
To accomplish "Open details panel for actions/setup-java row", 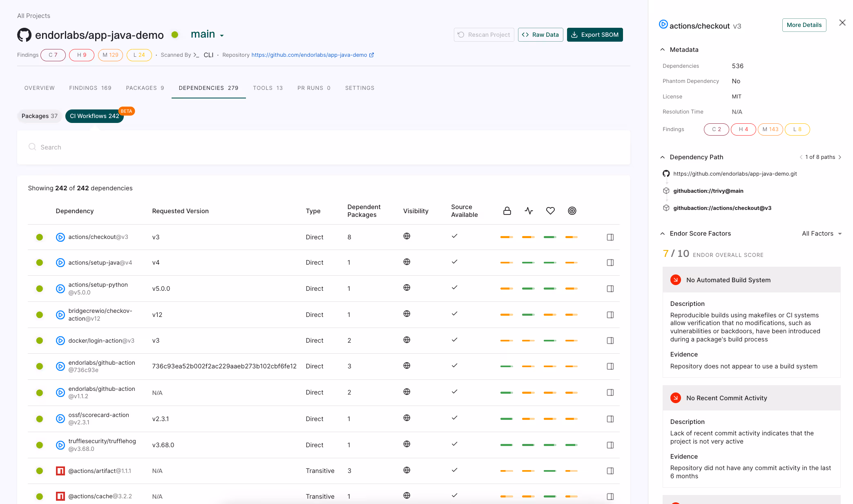I will coord(610,263).
